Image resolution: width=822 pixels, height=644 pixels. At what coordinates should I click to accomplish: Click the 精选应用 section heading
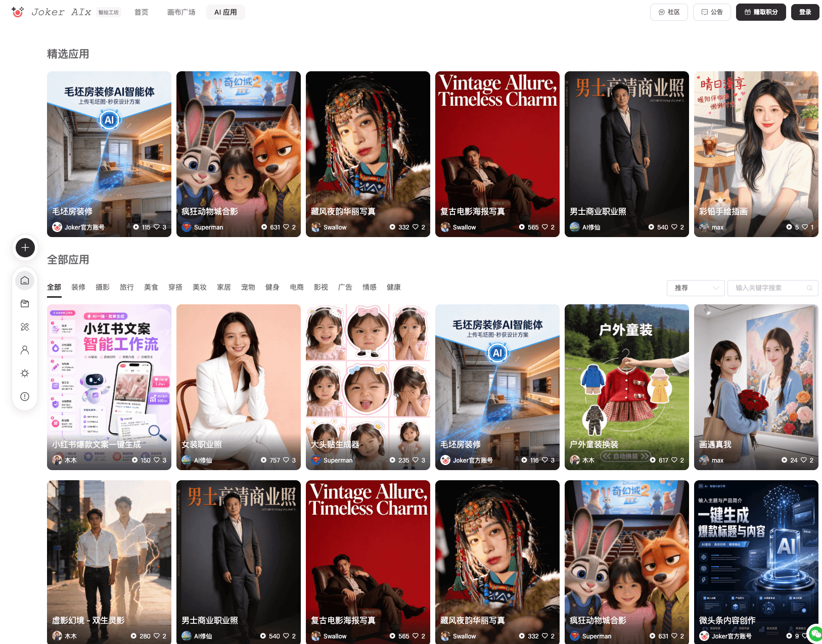(68, 54)
